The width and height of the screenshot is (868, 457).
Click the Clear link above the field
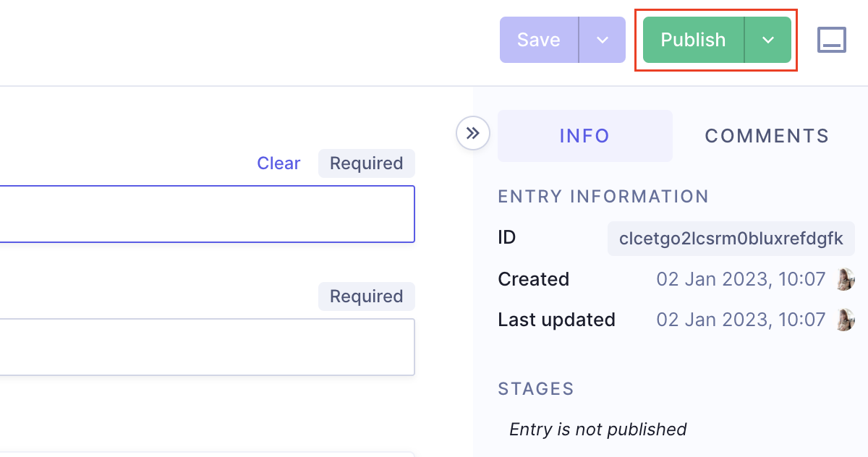pyautogui.click(x=278, y=163)
